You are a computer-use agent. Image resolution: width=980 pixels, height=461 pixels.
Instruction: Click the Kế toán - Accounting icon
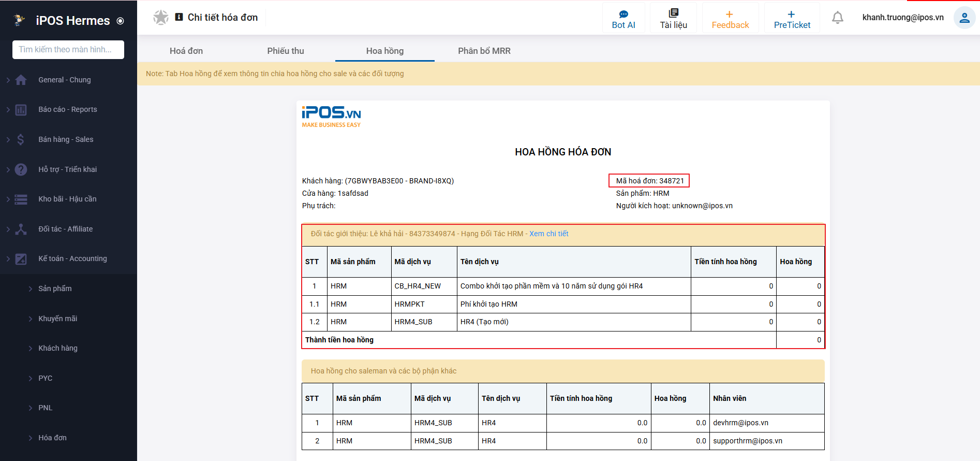[21, 259]
